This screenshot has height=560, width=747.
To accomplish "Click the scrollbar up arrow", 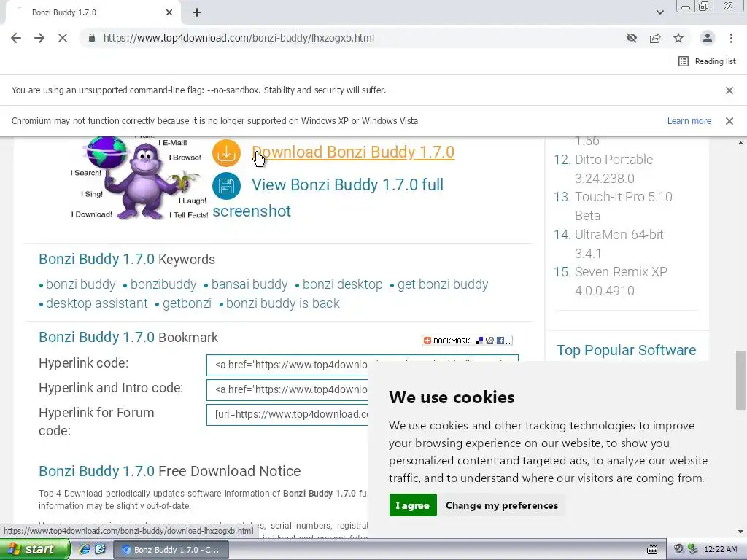I will (741, 143).
